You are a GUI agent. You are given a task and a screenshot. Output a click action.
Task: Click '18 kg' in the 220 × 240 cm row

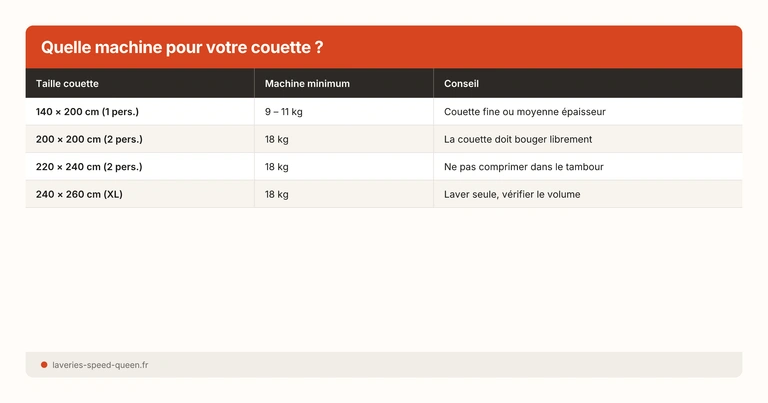coord(277,167)
